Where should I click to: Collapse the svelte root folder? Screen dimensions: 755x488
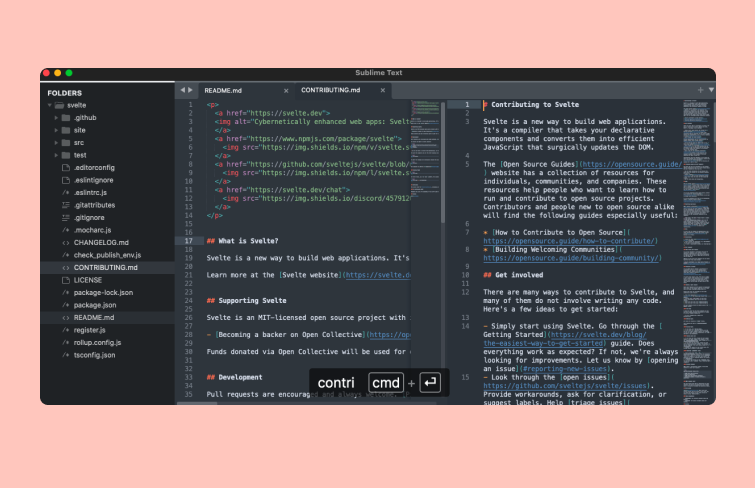pos(50,105)
